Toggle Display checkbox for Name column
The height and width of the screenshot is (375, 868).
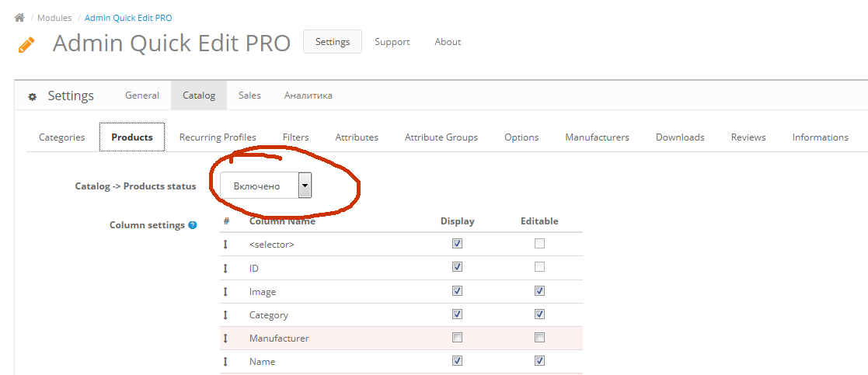pyautogui.click(x=457, y=361)
